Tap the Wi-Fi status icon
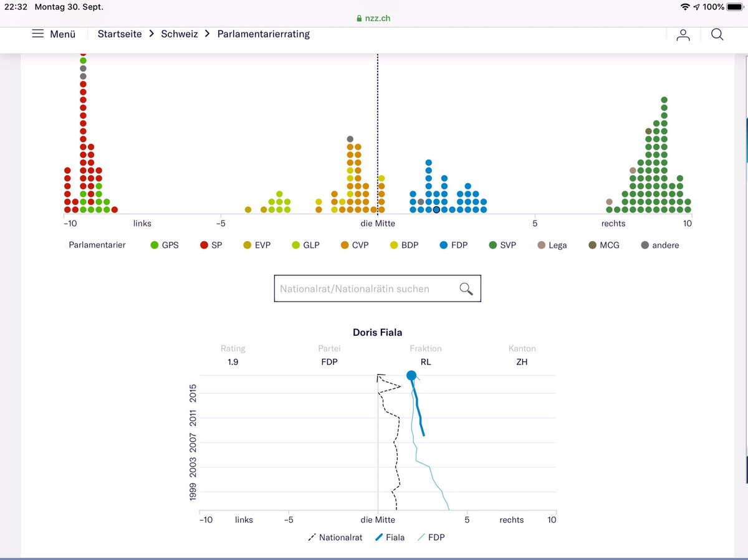 [686, 7]
